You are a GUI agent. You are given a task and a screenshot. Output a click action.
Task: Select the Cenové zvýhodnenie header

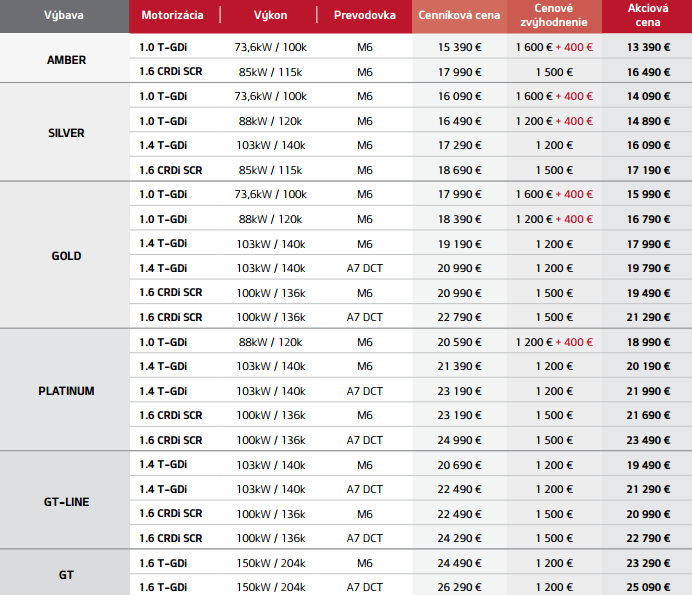[x=554, y=15]
